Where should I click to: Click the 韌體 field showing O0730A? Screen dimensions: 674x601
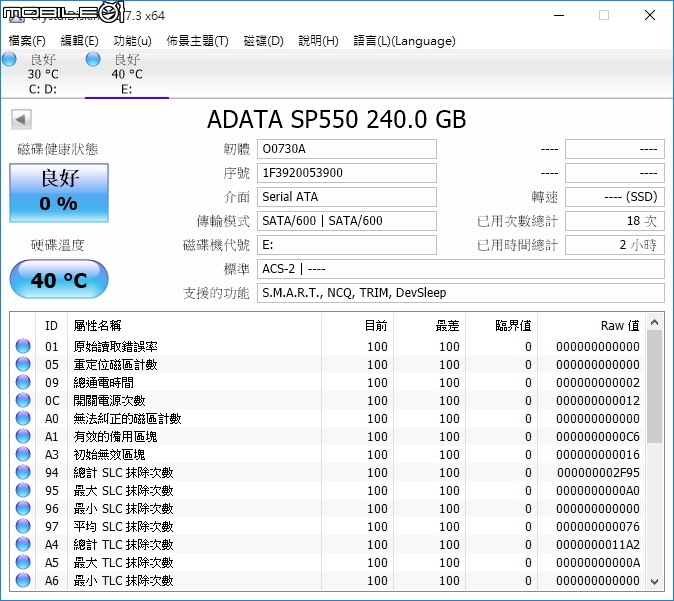tap(346, 149)
